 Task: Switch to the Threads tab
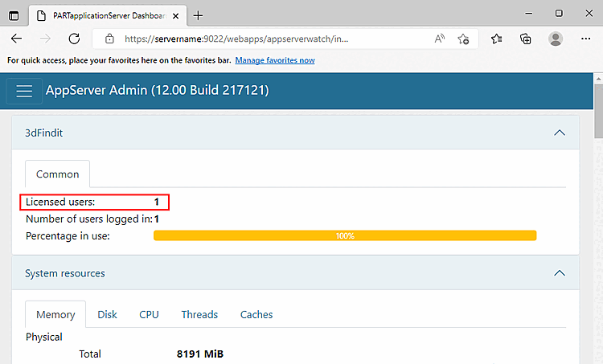(199, 314)
